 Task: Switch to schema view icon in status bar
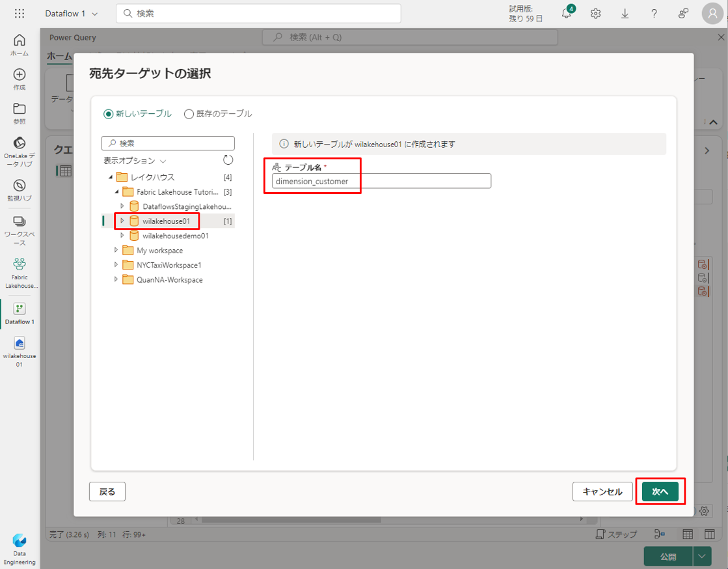[709, 534]
